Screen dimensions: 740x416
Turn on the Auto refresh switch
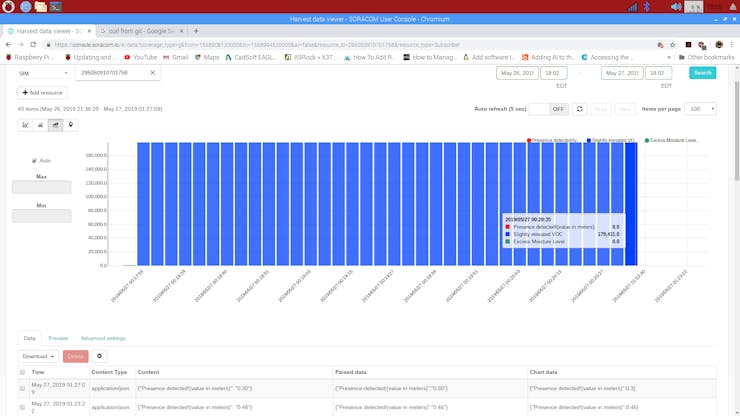(x=548, y=109)
